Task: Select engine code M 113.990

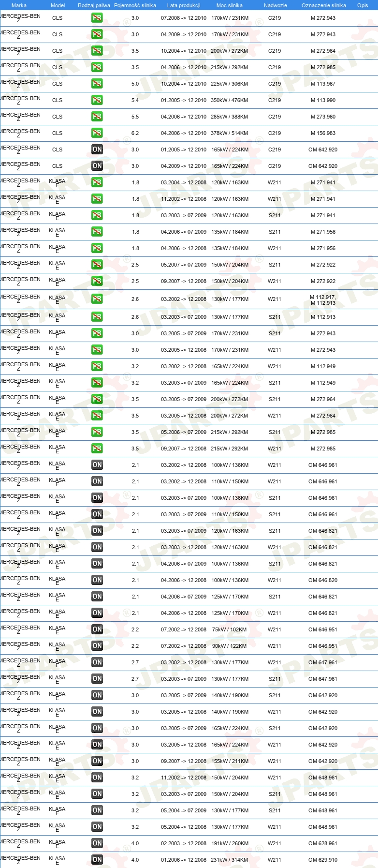Action: click(x=323, y=100)
